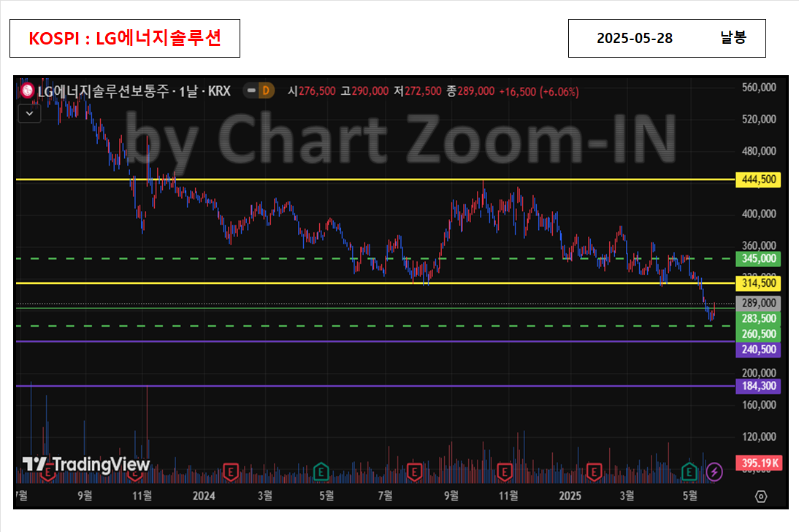The width and height of the screenshot is (799, 532).
Task: Click the 2025-05-28 date text
Action: (x=635, y=38)
